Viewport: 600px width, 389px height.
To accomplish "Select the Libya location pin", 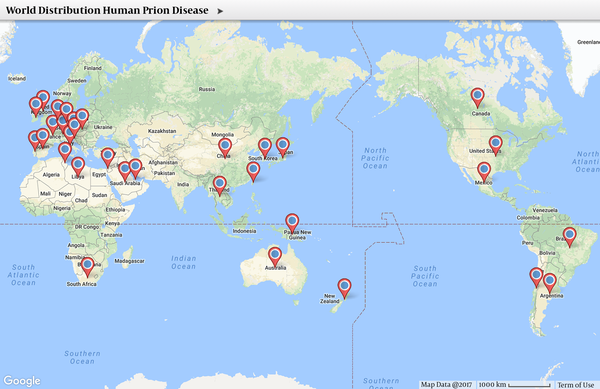I will 78,167.
